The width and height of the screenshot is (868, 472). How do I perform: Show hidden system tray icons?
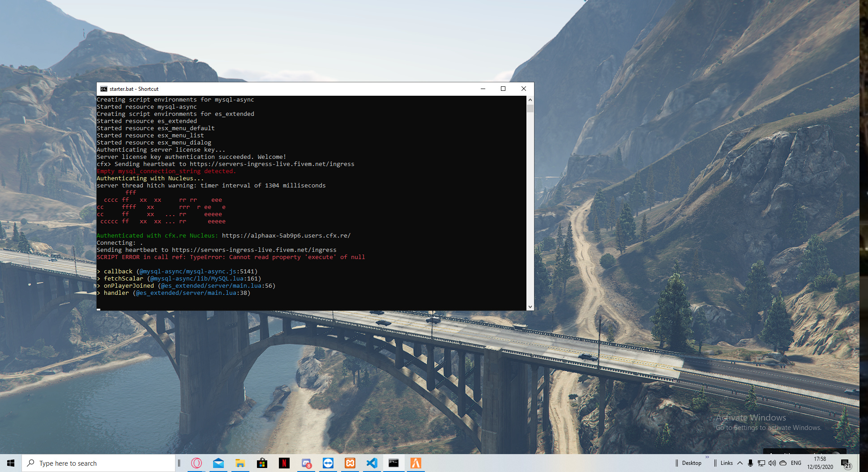pyautogui.click(x=740, y=463)
